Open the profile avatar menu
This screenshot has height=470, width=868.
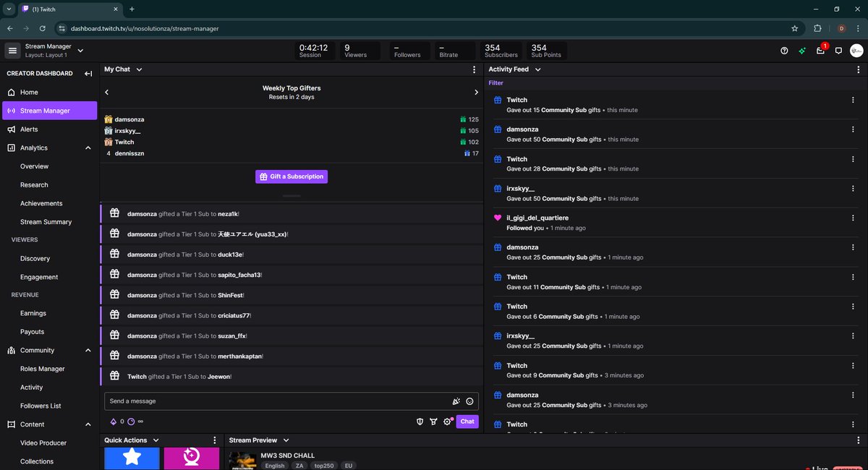pos(856,51)
